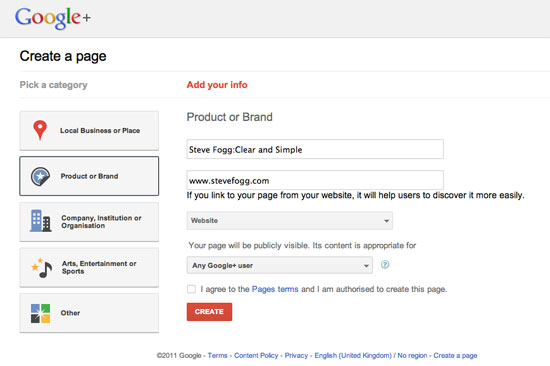Click the Create a page title
Image resolution: width=550 pixels, height=366 pixels.
click(63, 56)
